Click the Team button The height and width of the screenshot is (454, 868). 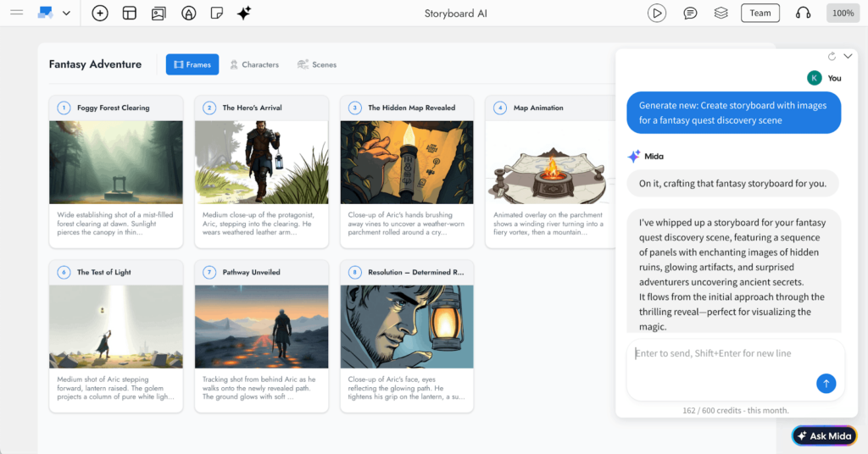[759, 13]
